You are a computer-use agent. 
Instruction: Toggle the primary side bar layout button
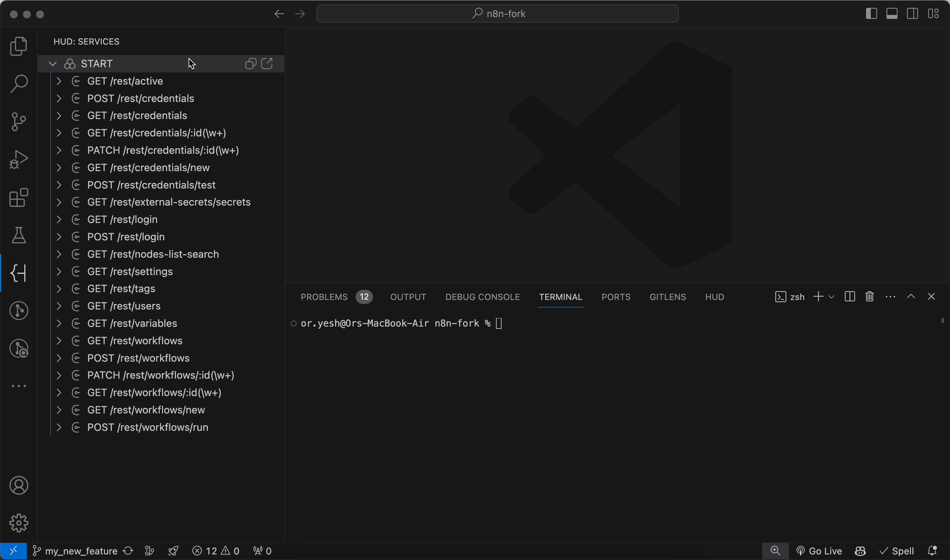click(x=871, y=13)
